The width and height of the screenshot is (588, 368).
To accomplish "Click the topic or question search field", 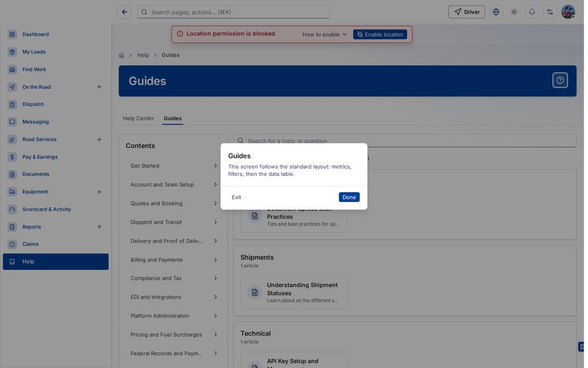I will [x=405, y=141].
